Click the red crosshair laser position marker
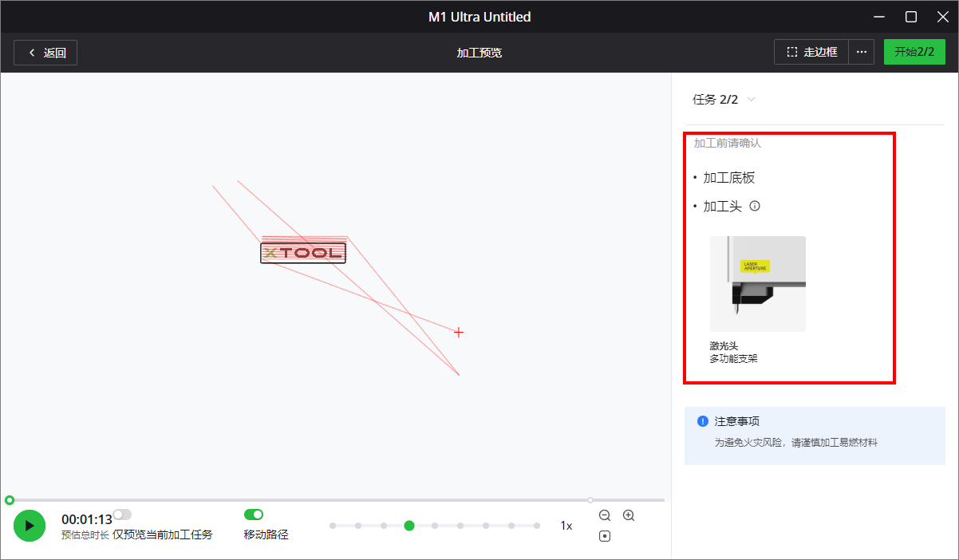959x560 pixels. pos(459,332)
